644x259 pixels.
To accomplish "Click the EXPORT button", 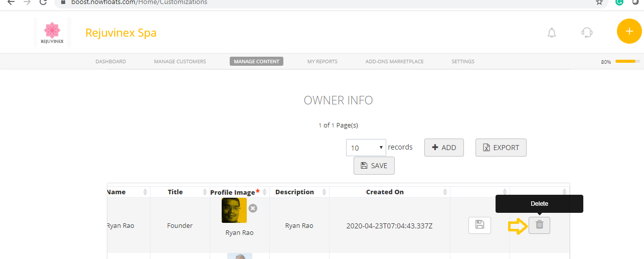I will pyautogui.click(x=501, y=148).
